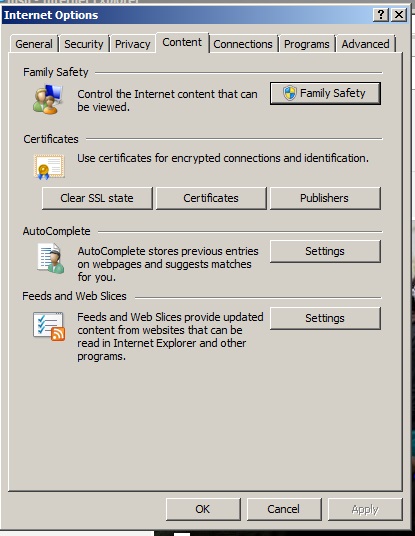This screenshot has width=415, height=536.
Task: Open Feeds and Web Slices Settings
Action: (325, 318)
